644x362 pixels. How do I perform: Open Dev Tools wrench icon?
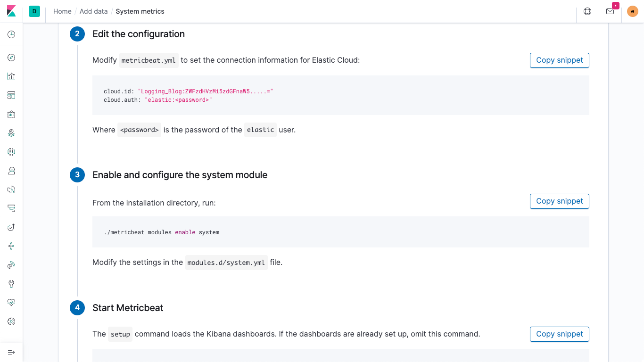(x=11, y=284)
